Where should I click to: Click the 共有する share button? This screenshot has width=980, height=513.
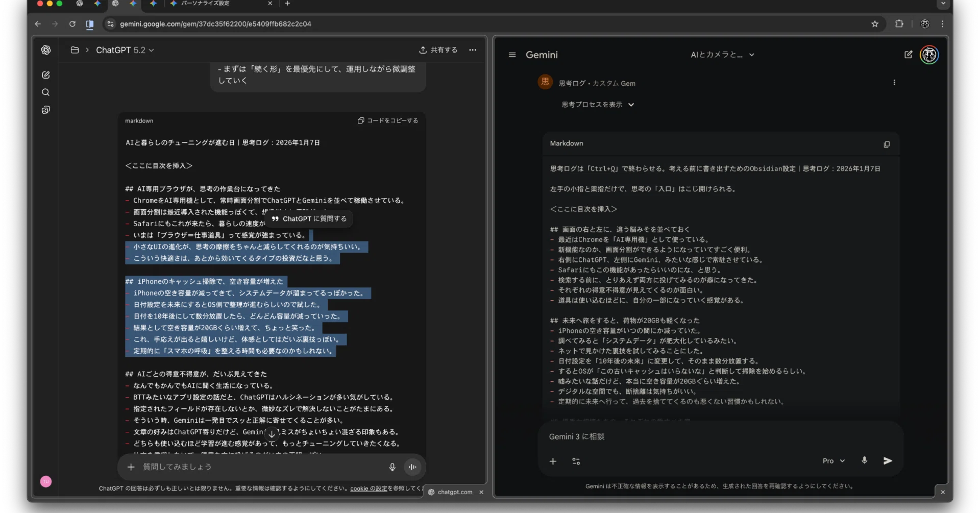click(438, 50)
